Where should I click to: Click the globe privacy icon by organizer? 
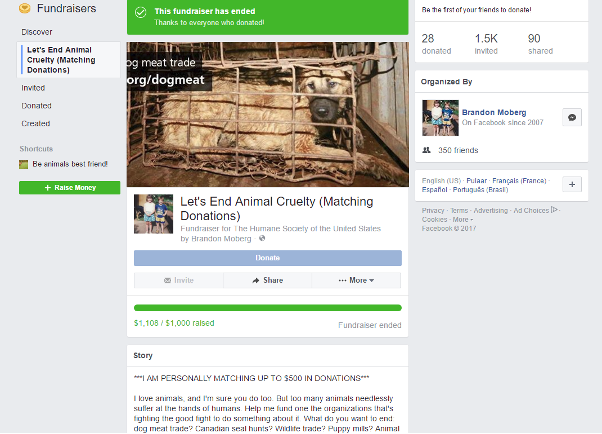click(262, 239)
